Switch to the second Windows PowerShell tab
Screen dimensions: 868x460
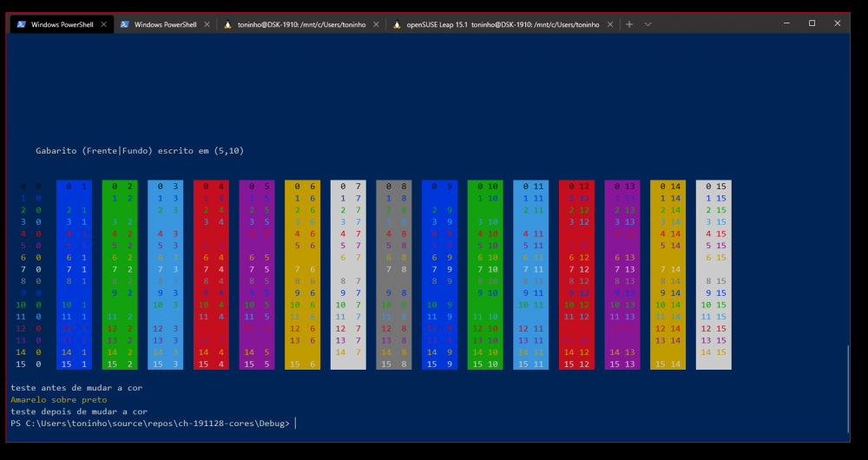(x=165, y=24)
